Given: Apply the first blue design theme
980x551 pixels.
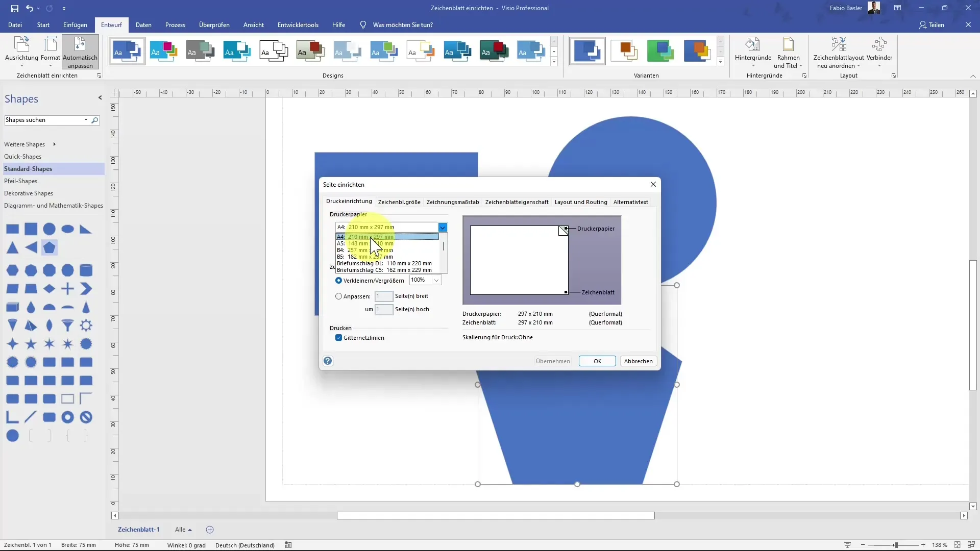Looking at the screenshot, I should 127,51.
